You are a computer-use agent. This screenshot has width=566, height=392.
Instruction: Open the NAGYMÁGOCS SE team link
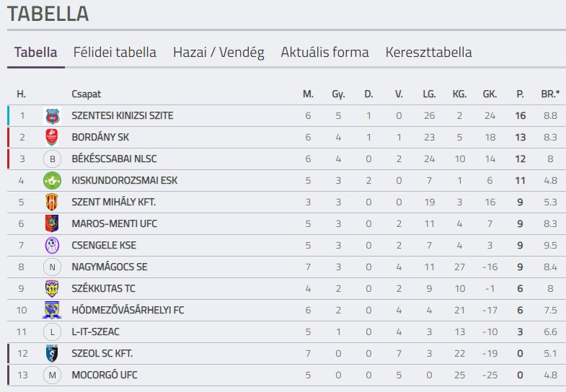(x=110, y=267)
